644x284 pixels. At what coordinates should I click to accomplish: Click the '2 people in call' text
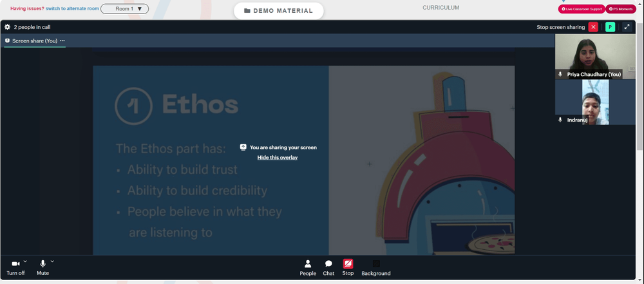click(32, 27)
